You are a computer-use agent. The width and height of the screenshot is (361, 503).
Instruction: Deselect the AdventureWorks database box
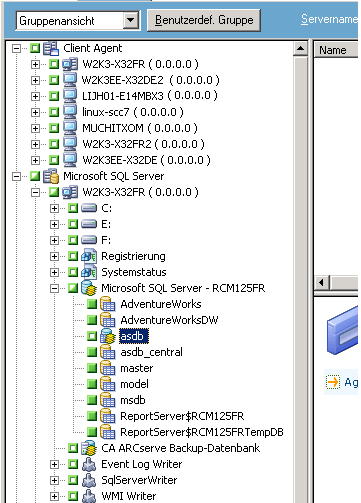pos(92,304)
